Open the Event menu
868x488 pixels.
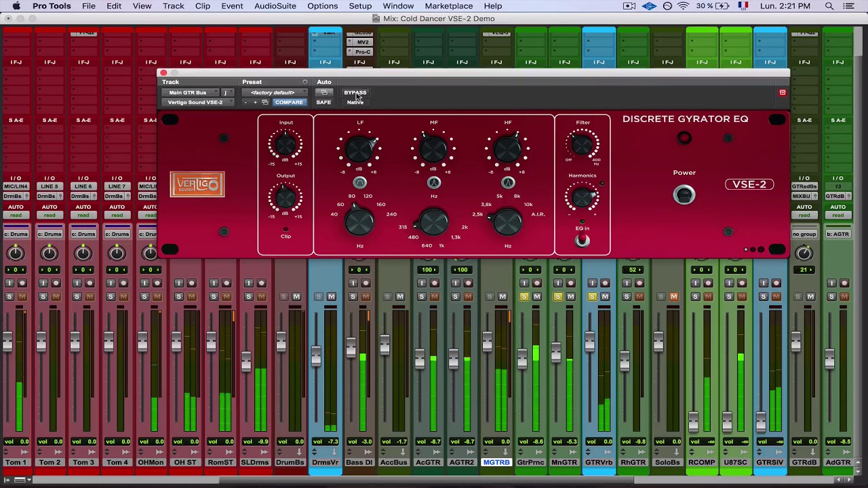[x=232, y=6]
